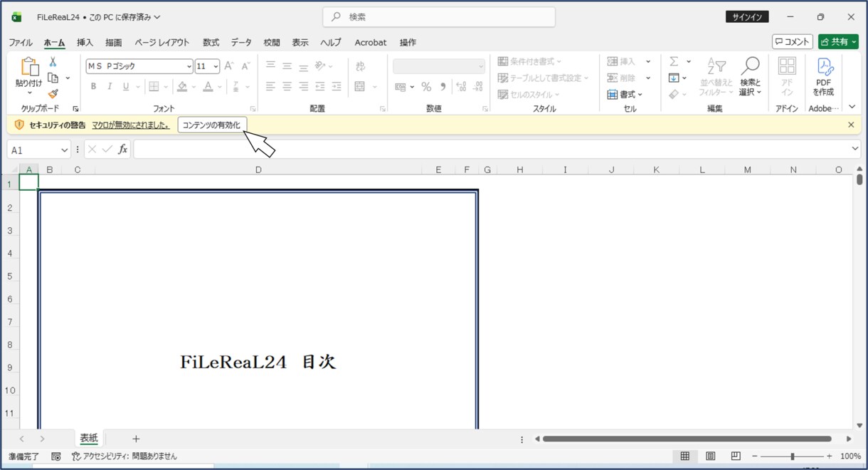Toggle Underline formatting

[x=126, y=87]
